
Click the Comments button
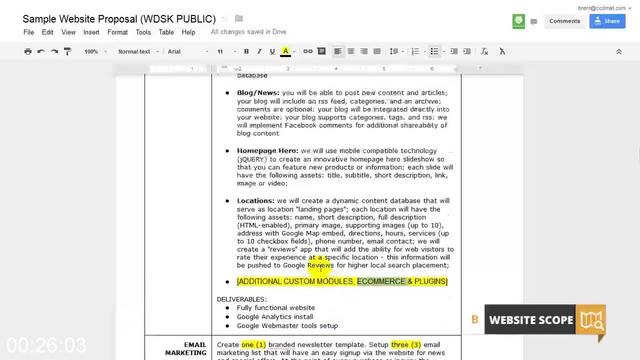pyautogui.click(x=564, y=21)
